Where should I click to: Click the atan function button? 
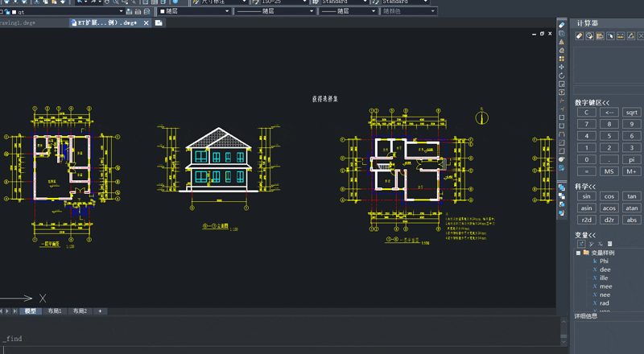coord(632,208)
